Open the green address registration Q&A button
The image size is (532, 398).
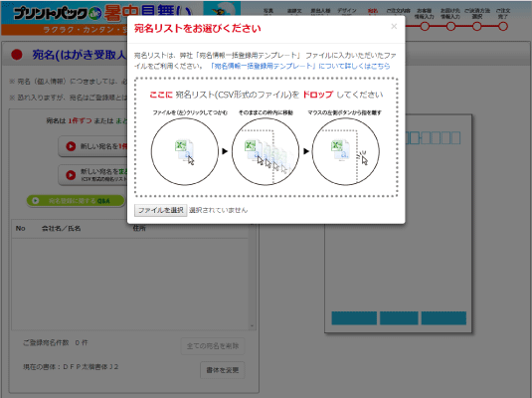tap(76, 201)
